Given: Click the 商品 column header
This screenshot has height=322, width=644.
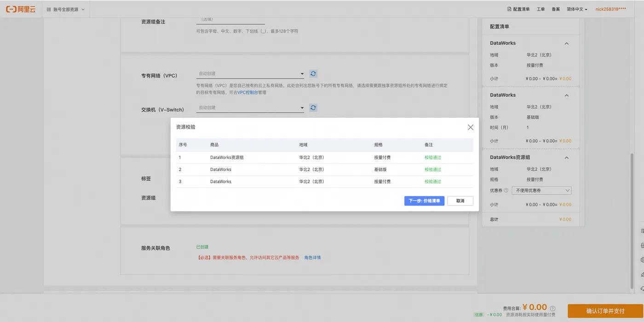Looking at the screenshot, I should [214, 145].
